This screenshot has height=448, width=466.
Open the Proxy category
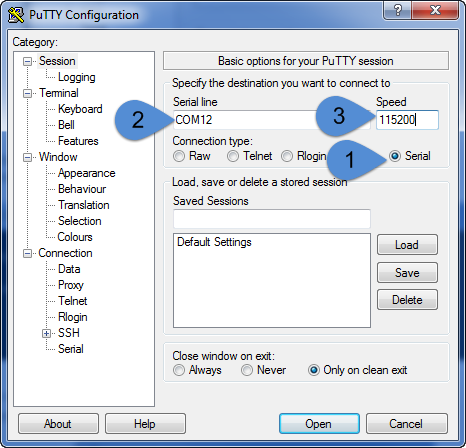(x=71, y=285)
